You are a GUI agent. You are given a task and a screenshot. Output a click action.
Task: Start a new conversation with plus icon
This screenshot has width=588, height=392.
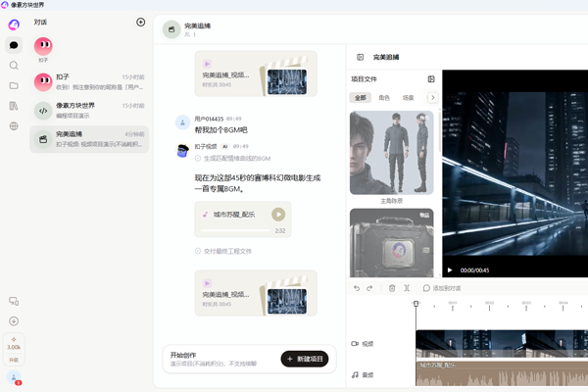[140, 23]
